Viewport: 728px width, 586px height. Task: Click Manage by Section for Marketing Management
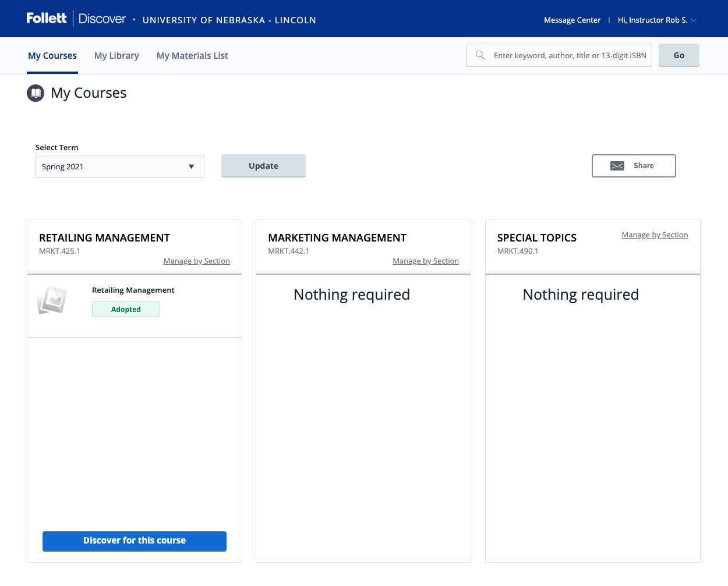coord(425,261)
